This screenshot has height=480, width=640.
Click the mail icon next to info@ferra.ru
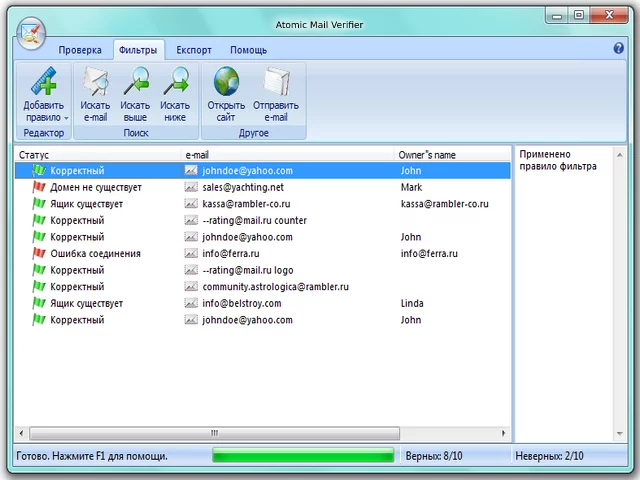[x=191, y=253]
